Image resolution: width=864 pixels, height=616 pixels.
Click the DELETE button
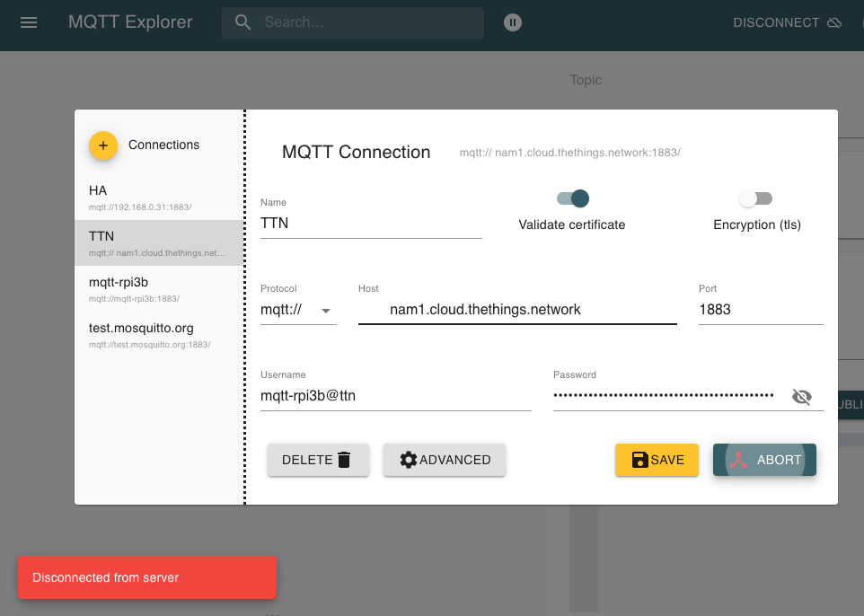tap(318, 460)
